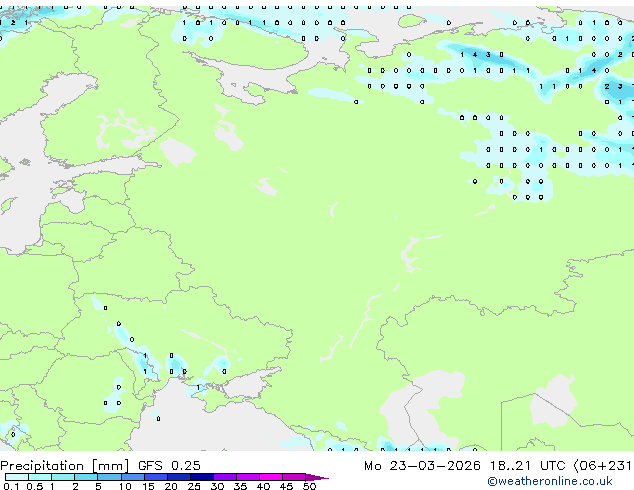This screenshot has width=634, height=490.
Task: Click the "45" legend scale label
Action: [x=286, y=486]
